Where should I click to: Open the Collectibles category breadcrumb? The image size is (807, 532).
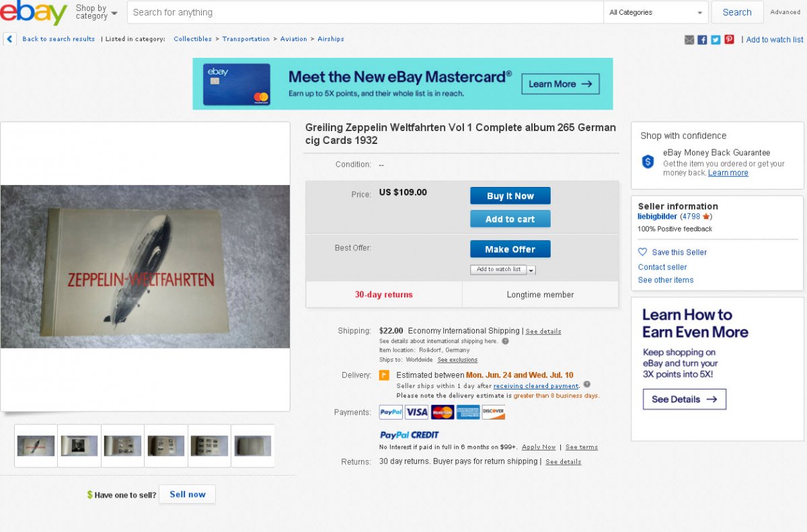click(192, 39)
